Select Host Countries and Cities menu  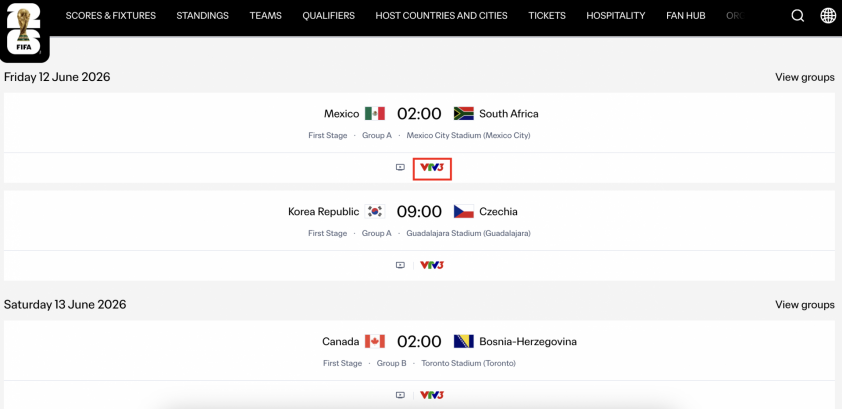pos(441,16)
